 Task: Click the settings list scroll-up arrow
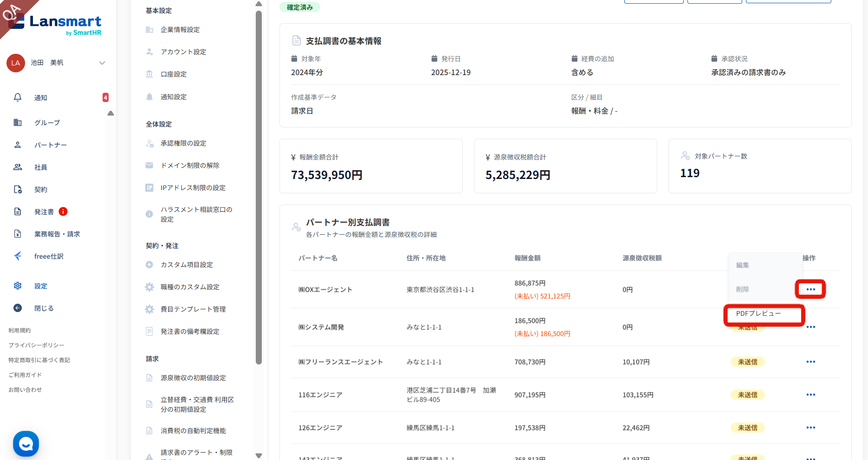[x=259, y=4]
